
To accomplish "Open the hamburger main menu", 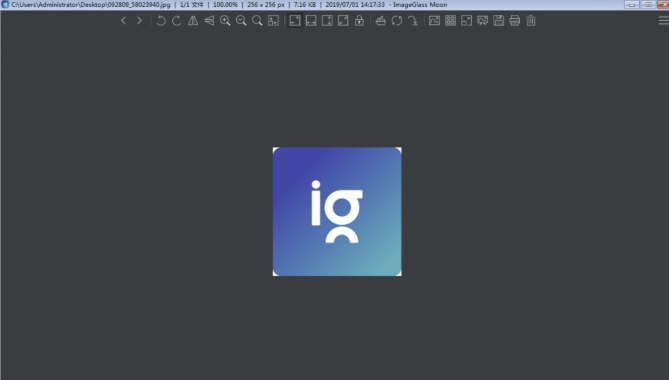I will pos(663,20).
